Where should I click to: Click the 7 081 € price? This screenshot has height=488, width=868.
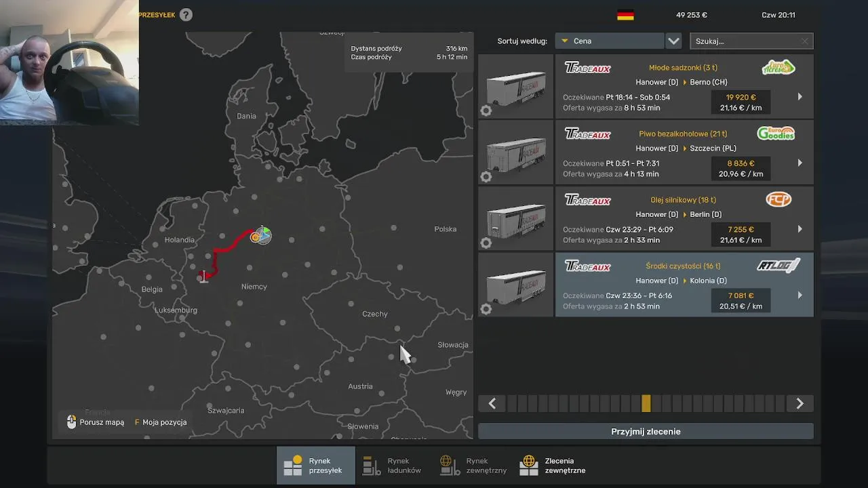741,296
